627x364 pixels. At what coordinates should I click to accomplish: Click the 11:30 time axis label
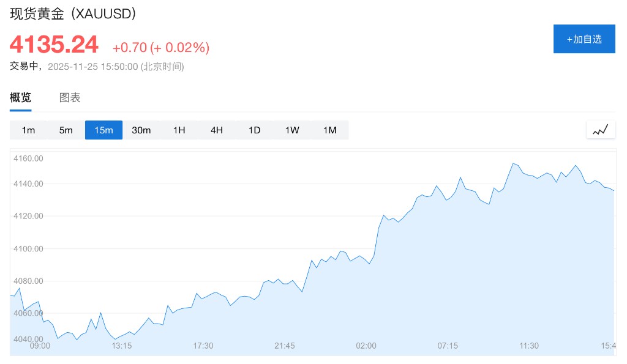click(529, 346)
